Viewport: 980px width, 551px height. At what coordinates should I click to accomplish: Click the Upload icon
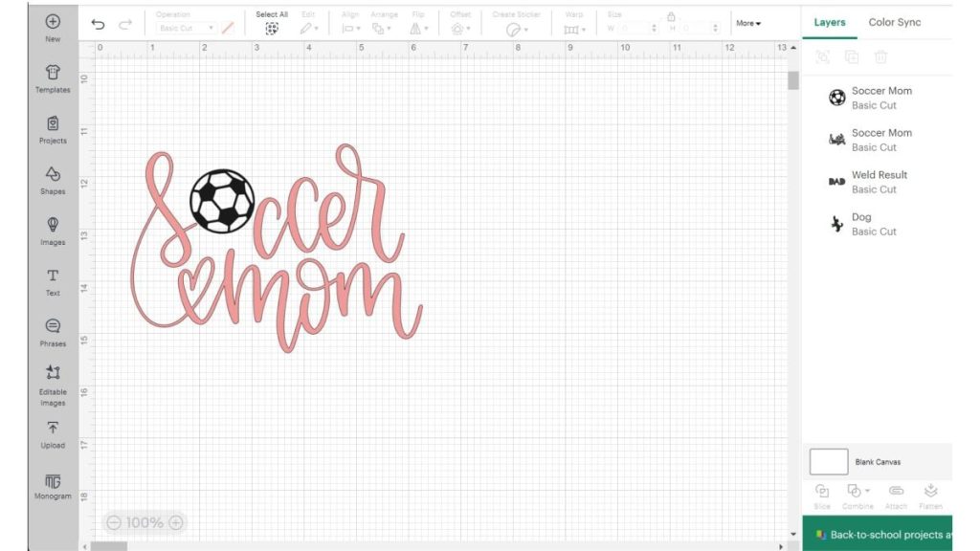point(53,428)
